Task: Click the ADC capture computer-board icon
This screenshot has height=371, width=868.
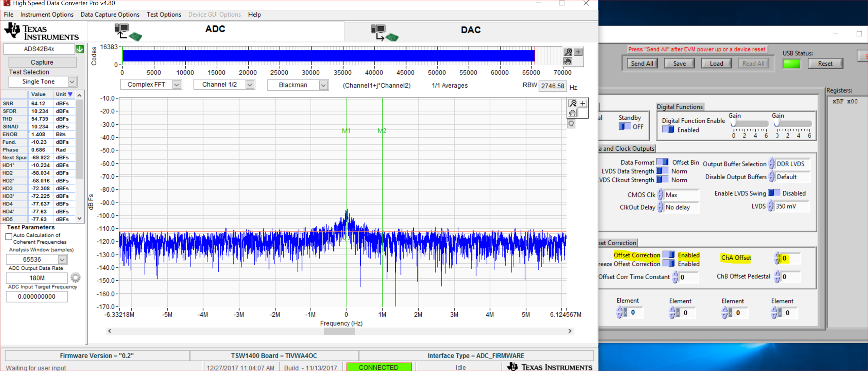Action: [x=128, y=32]
